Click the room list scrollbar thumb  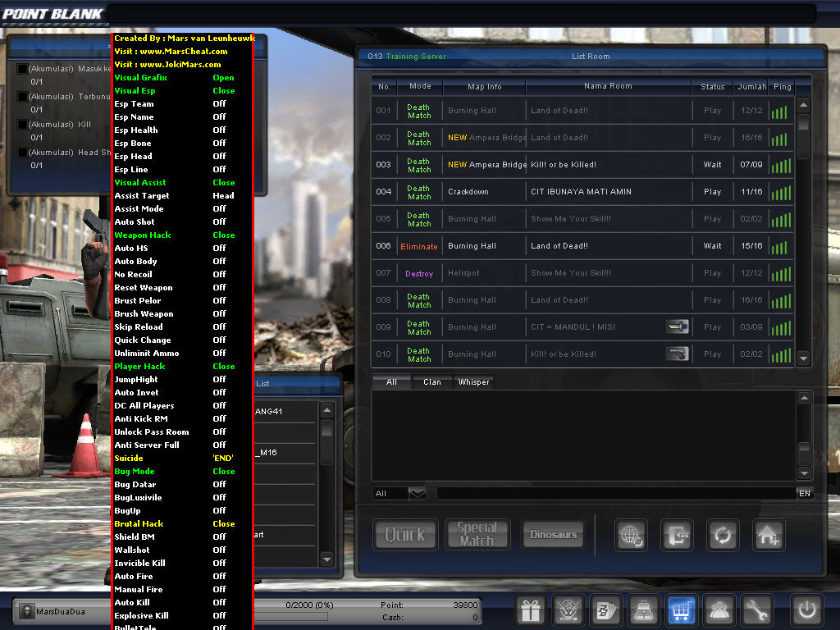(803, 123)
